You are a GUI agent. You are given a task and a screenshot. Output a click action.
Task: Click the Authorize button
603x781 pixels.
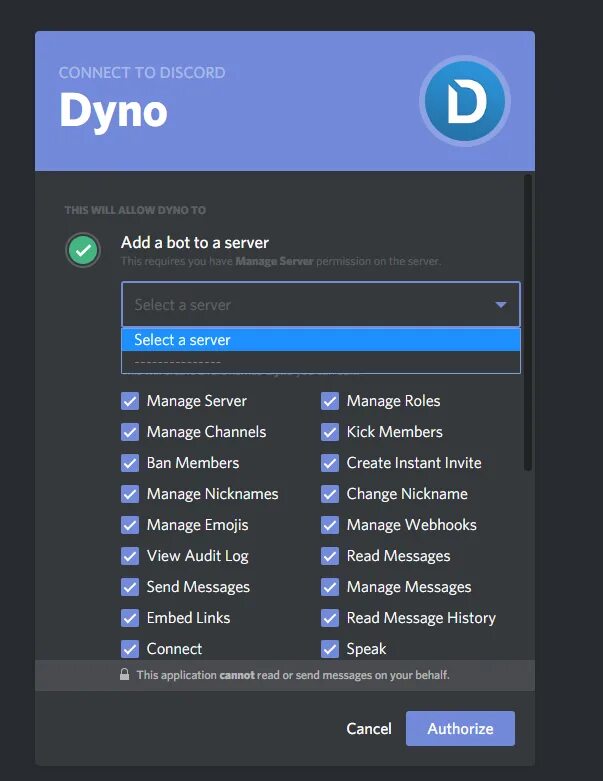pyautogui.click(x=460, y=729)
